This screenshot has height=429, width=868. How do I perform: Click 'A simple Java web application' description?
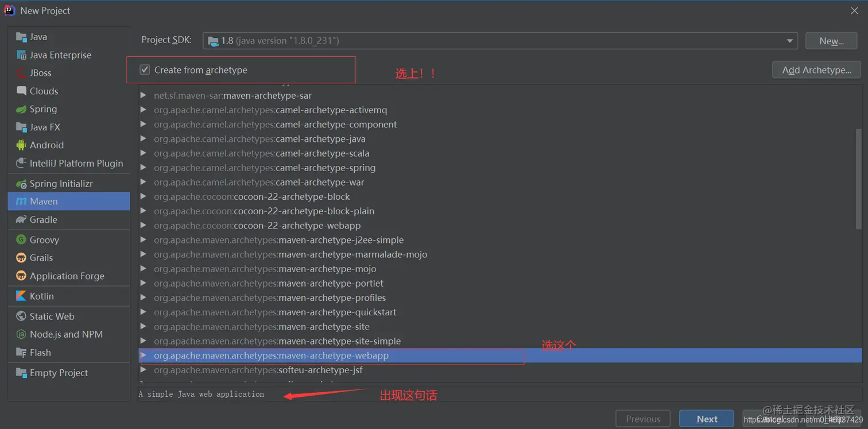pos(201,395)
